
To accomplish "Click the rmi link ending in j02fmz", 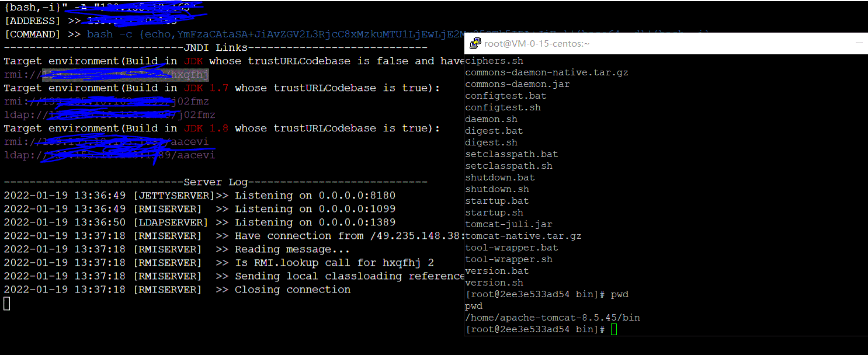I will (x=106, y=102).
